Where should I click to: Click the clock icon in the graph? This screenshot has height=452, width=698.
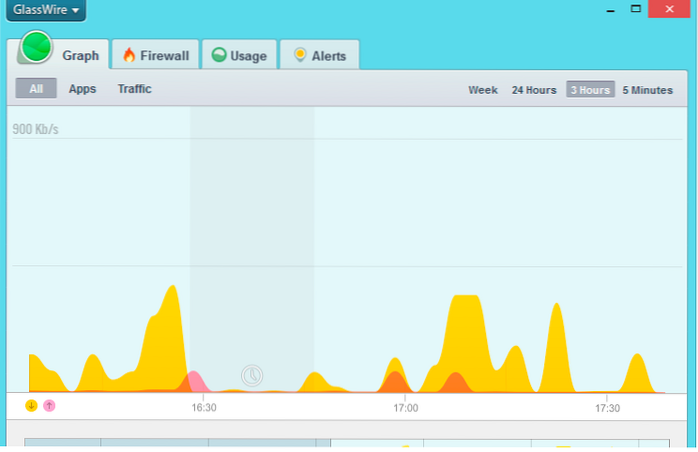pyautogui.click(x=252, y=376)
